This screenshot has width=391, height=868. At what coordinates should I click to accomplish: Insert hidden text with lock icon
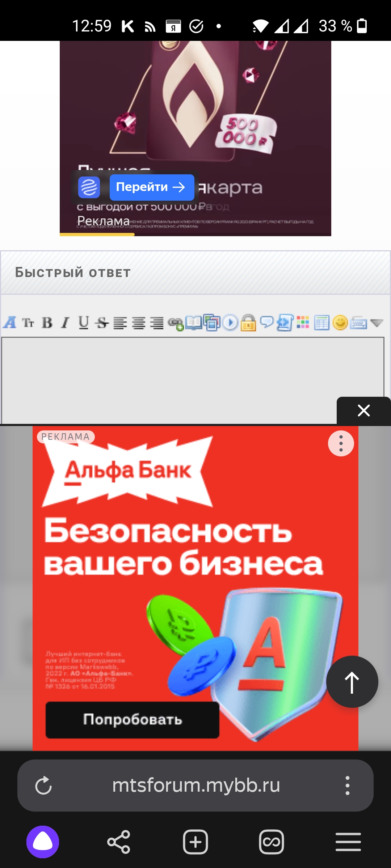pyautogui.click(x=248, y=322)
